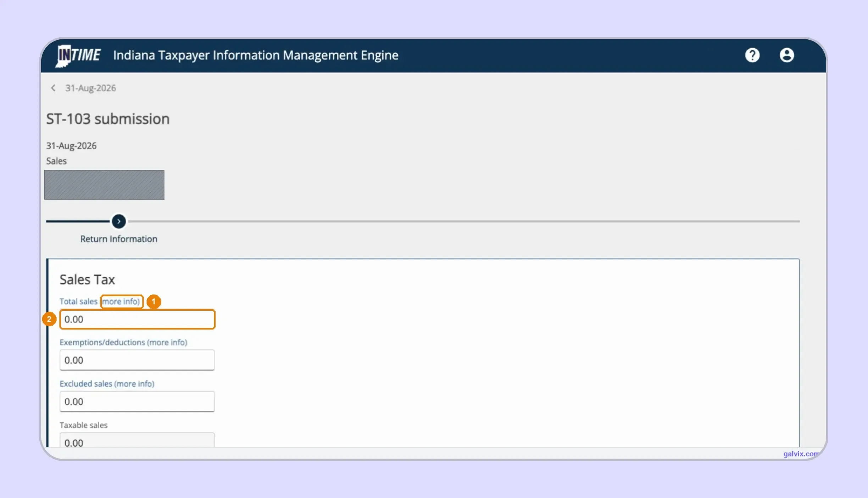Click the Sales label under the date
The width and height of the screenshot is (868, 498).
(x=56, y=161)
